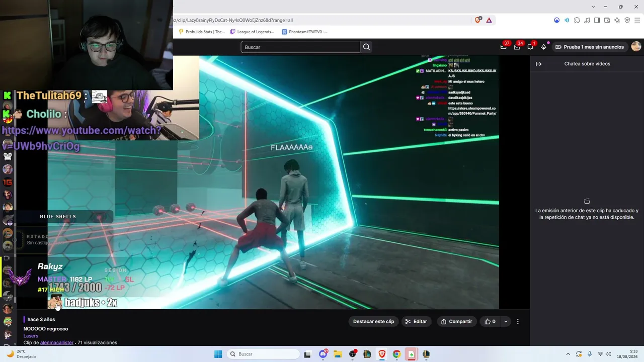Open the media control music note icon

(587, 20)
